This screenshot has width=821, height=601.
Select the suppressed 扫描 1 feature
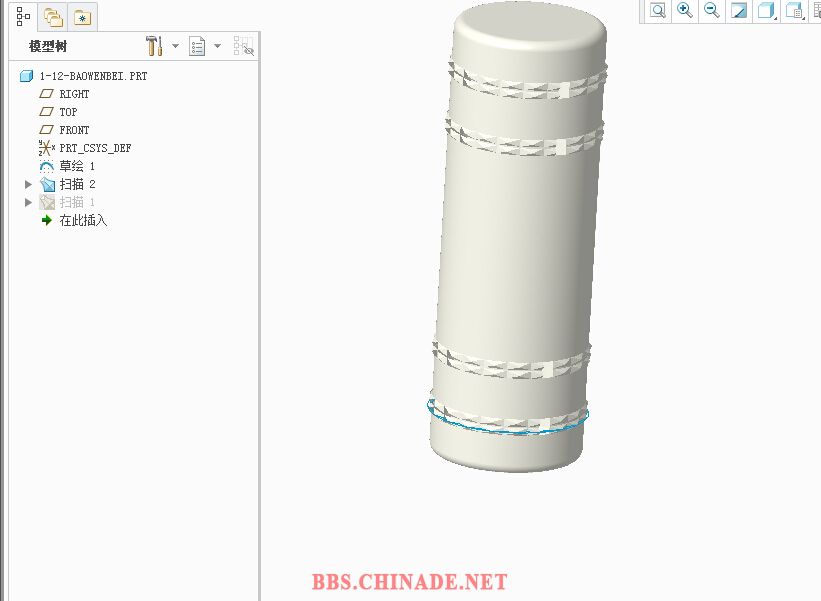click(77, 202)
